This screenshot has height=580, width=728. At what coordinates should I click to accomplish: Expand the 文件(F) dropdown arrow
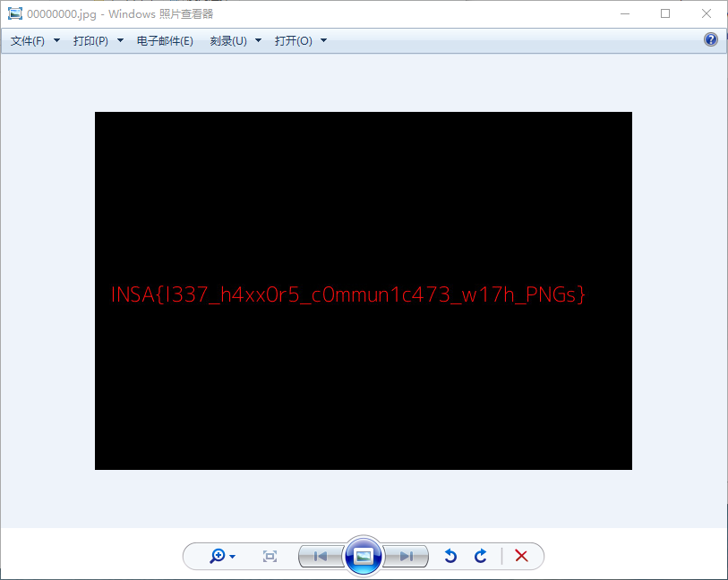tap(56, 41)
